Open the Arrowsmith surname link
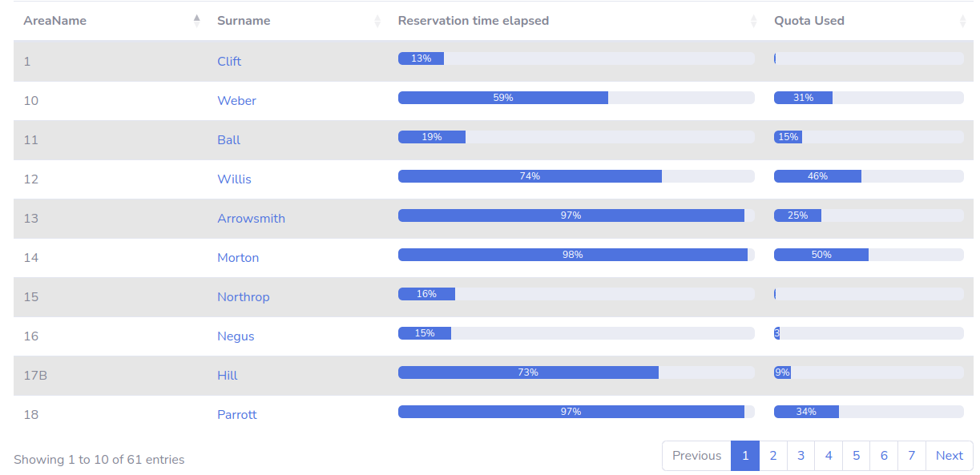 coord(251,219)
